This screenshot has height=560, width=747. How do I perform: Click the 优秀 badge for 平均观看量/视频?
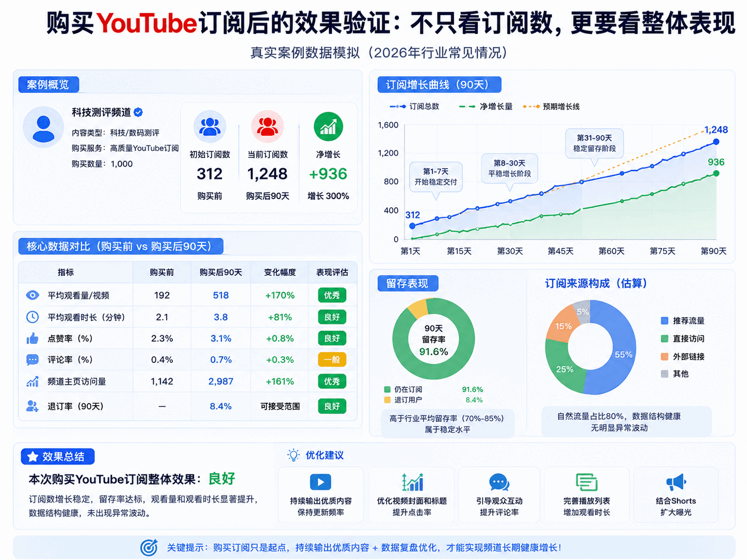coord(332,295)
